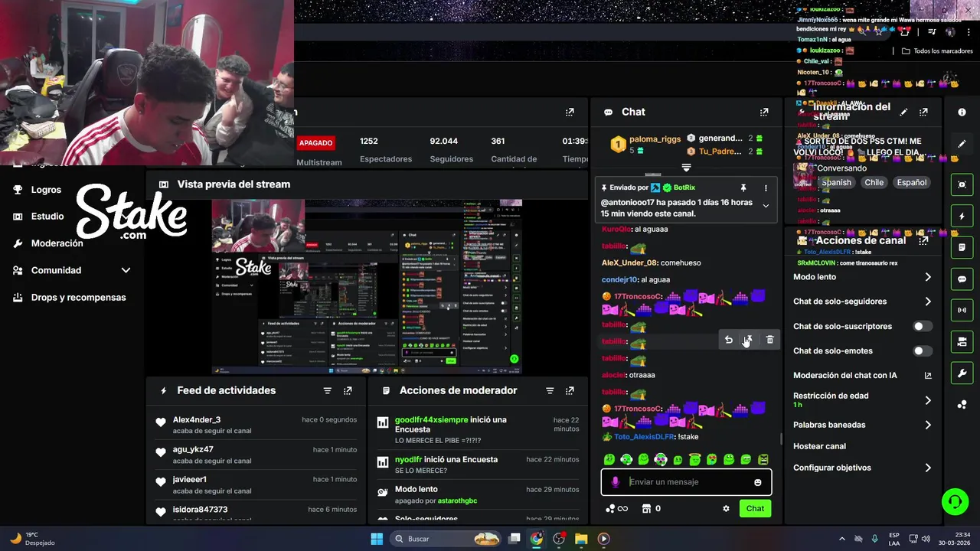Expand the pinned BotRix message chevron
Screen dimensions: 980x551
[x=766, y=205]
